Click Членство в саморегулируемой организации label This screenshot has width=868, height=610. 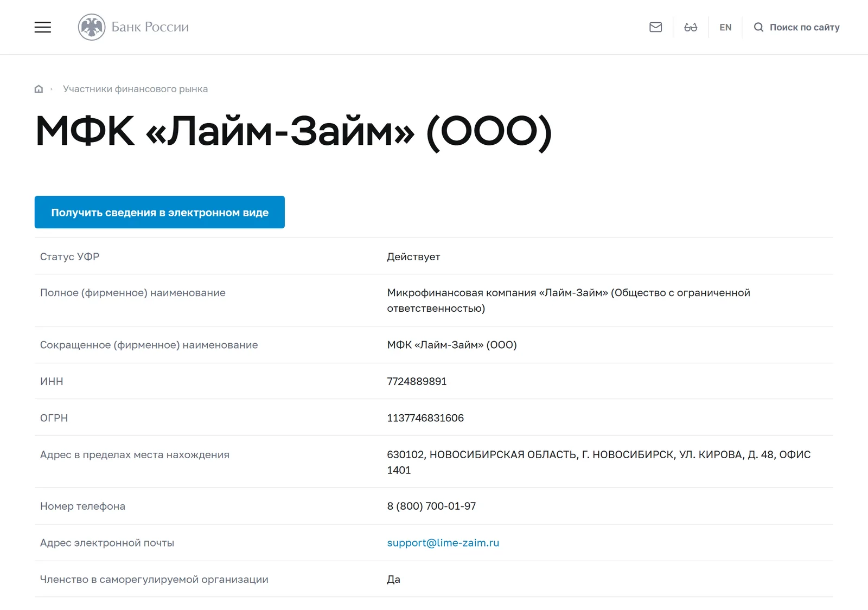click(154, 579)
